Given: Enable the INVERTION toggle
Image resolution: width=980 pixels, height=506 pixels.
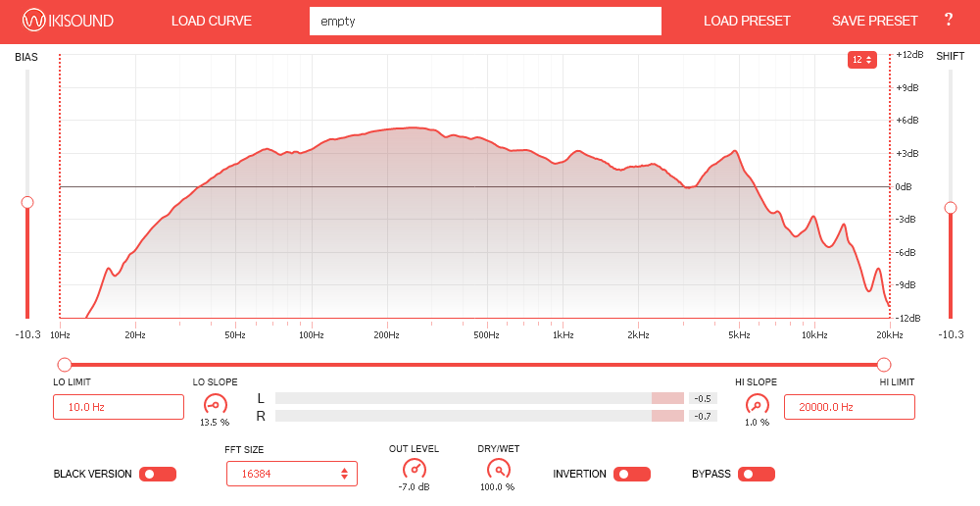Looking at the screenshot, I should point(632,475).
